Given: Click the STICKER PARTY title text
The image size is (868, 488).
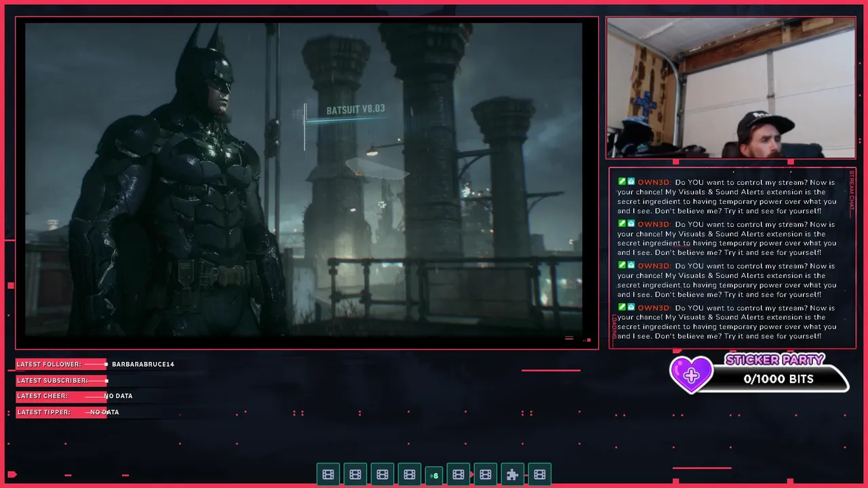Looking at the screenshot, I should coord(775,360).
